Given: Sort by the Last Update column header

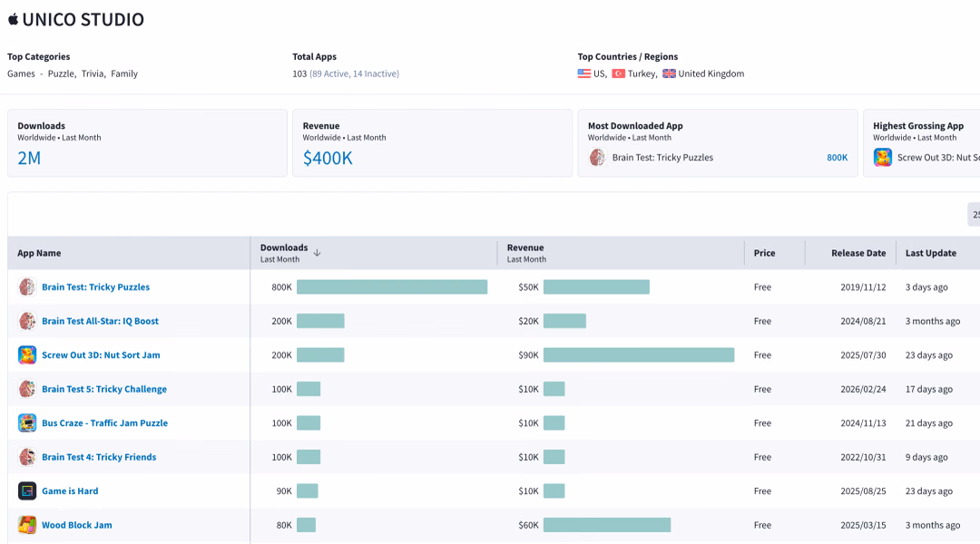Looking at the screenshot, I should click(931, 253).
